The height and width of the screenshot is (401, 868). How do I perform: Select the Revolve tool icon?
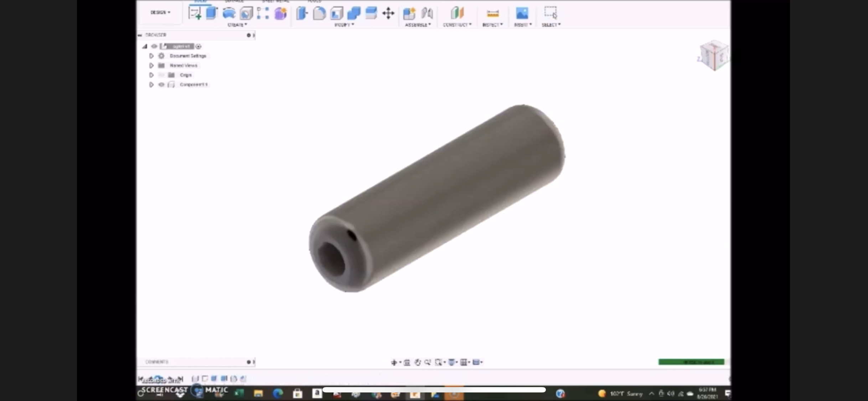click(x=229, y=14)
